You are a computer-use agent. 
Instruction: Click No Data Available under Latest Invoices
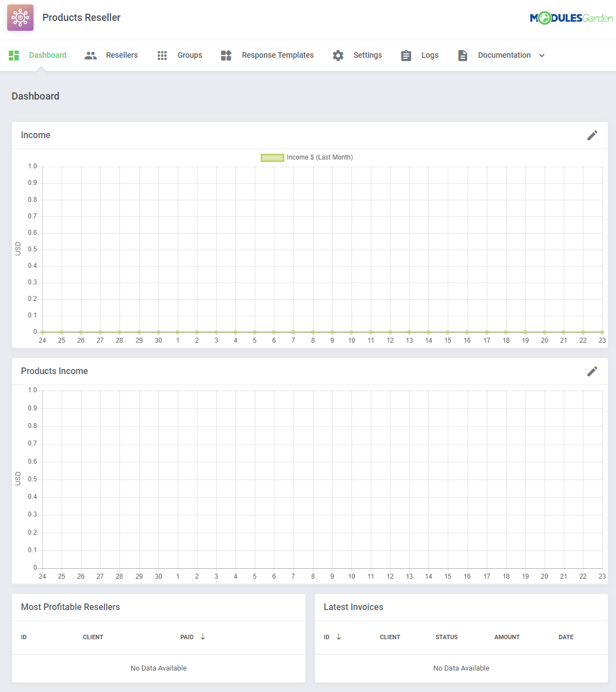click(x=461, y=668)
